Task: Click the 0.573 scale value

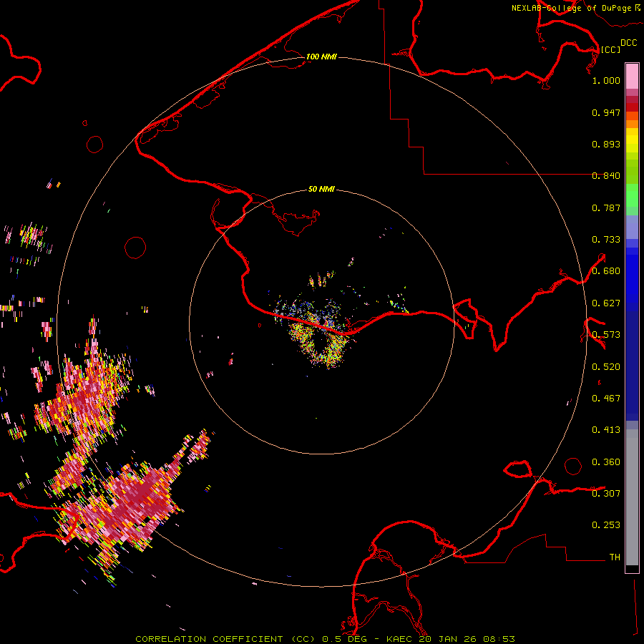Action: point(606,335)
